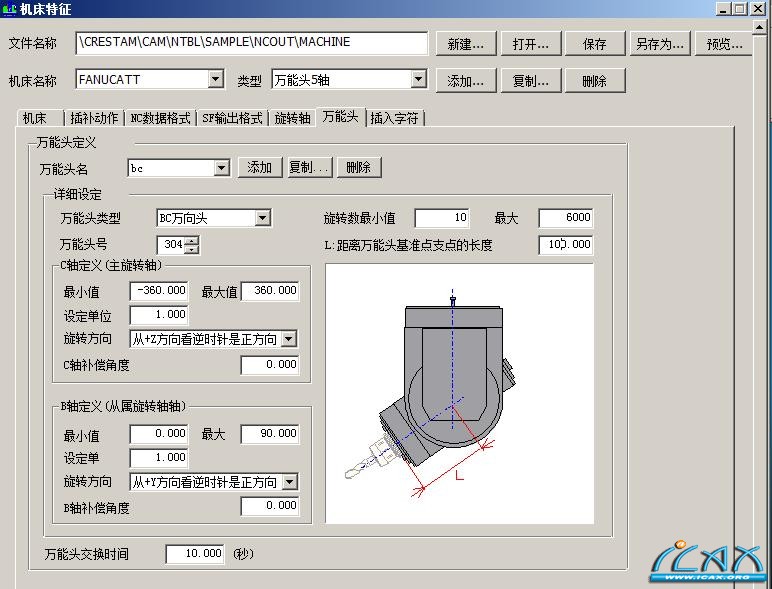Expand the 类型 万能头5轴 dropdown
The image size is (772, 589).
(x=419, y=80)
